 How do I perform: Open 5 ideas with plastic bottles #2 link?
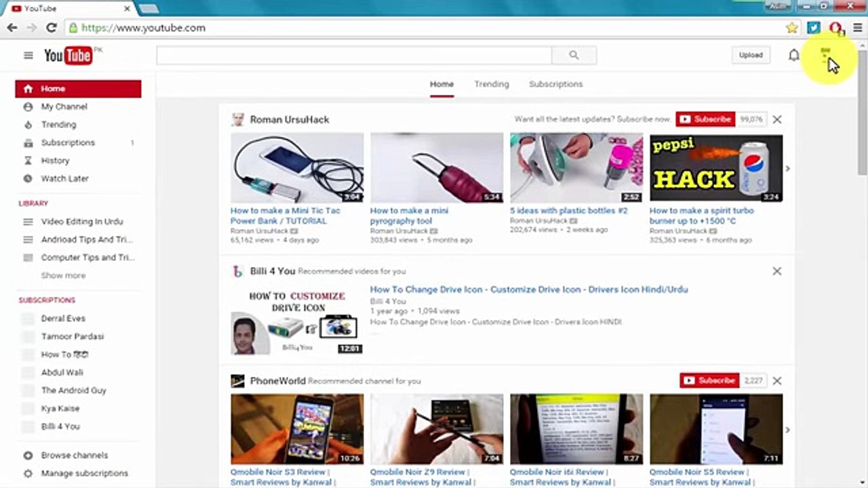pos(568,211)
